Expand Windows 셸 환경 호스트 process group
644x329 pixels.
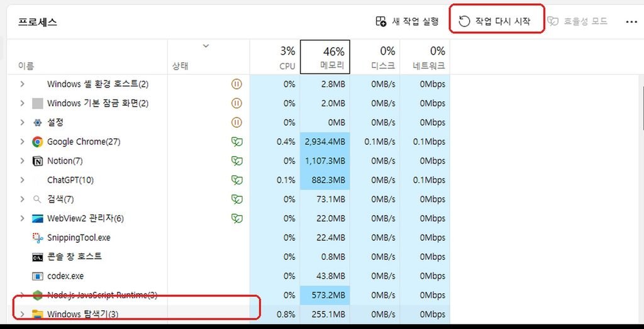[x=22, y=84]
